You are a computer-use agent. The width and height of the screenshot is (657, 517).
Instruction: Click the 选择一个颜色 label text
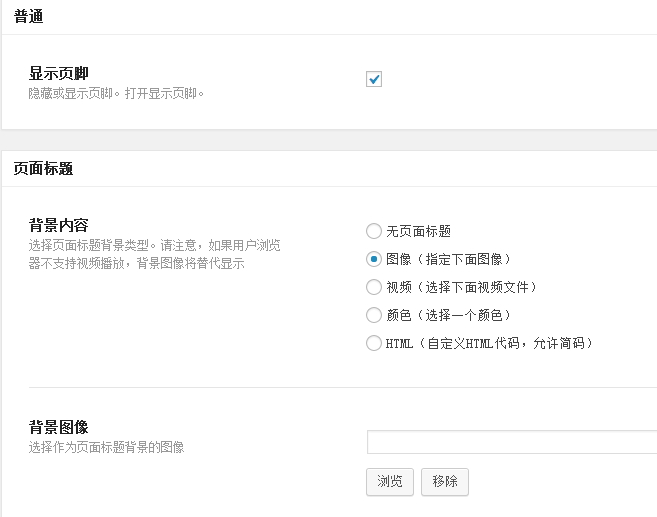(x=464, y=315)
